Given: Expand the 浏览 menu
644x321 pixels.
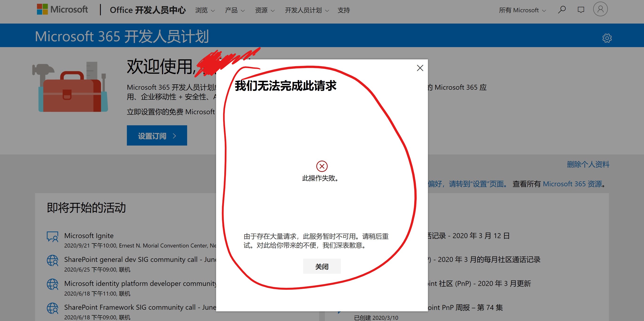Looking at the screenshot, I should point(205,10).
